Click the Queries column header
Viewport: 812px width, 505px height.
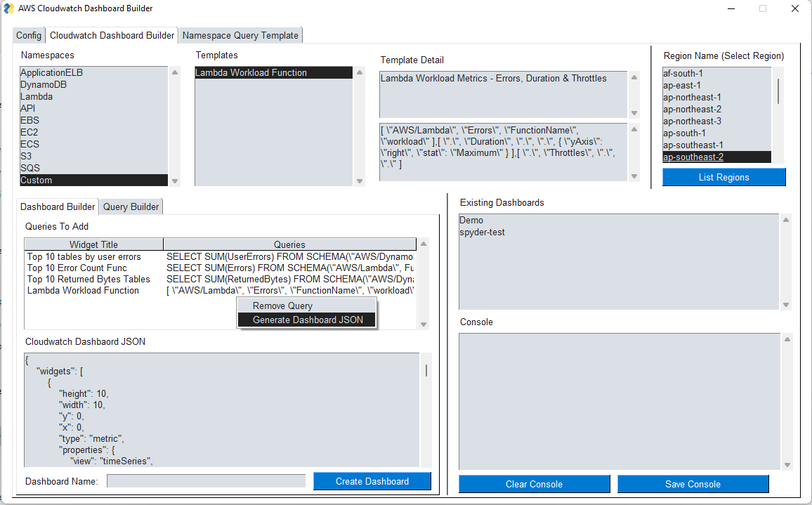[x=289, y=244]
